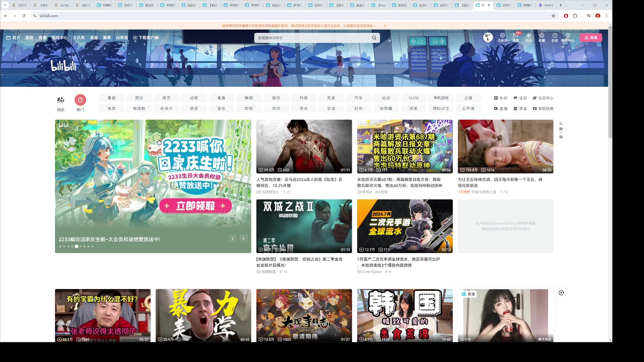Expand the tab search dropdown arrow
This screenshot has height=362, width=644.
click(5, 5)
